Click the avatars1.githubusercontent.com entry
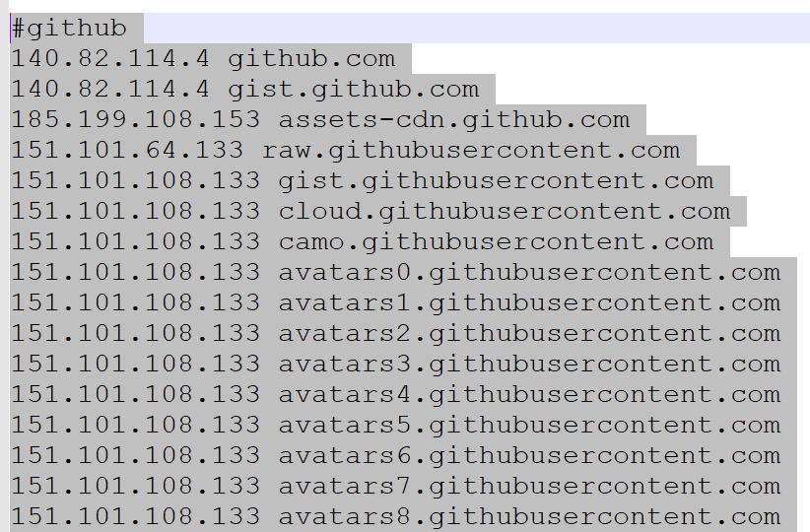 pyautogui.click(x=529, y=302)
